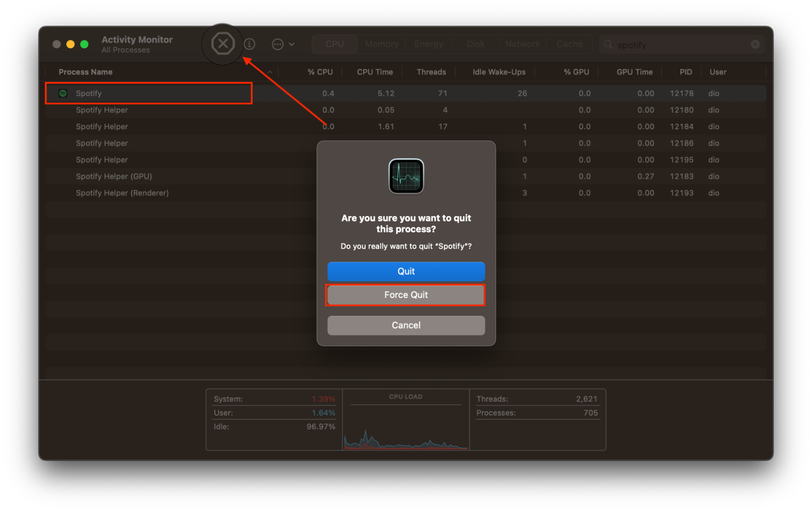Click the PID value 12178

pos(681,93)
